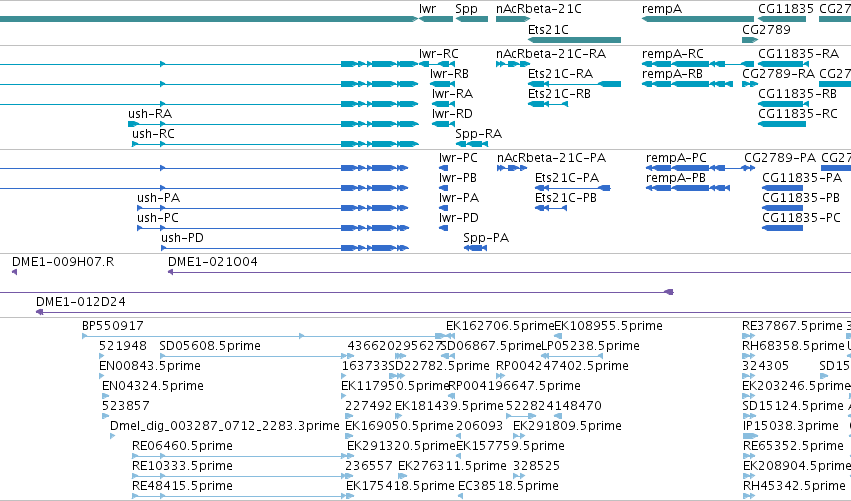
Task: Click protein nAcRbeta-21C-PA
Action: tap(551, 158)
